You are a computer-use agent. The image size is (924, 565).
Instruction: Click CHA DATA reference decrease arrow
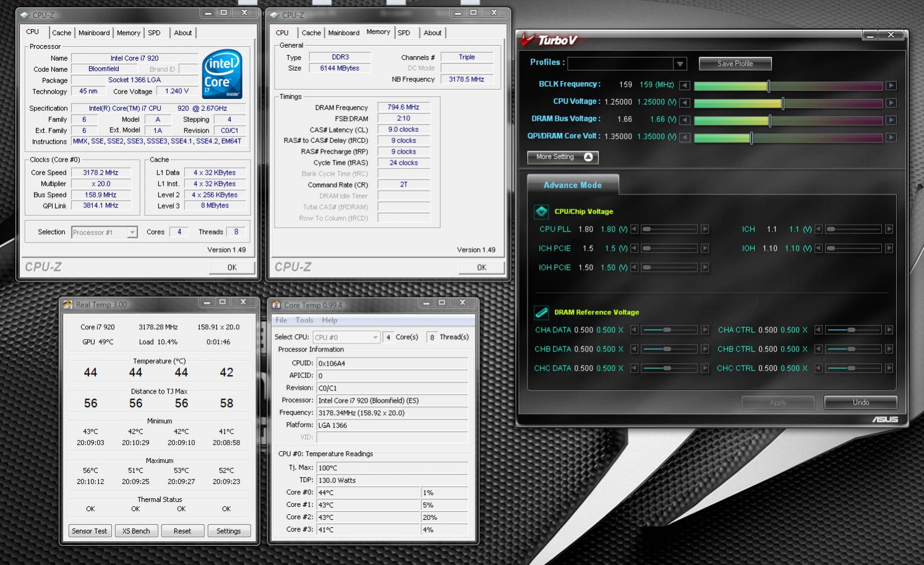pyautogui.click(x=634, y=330)
